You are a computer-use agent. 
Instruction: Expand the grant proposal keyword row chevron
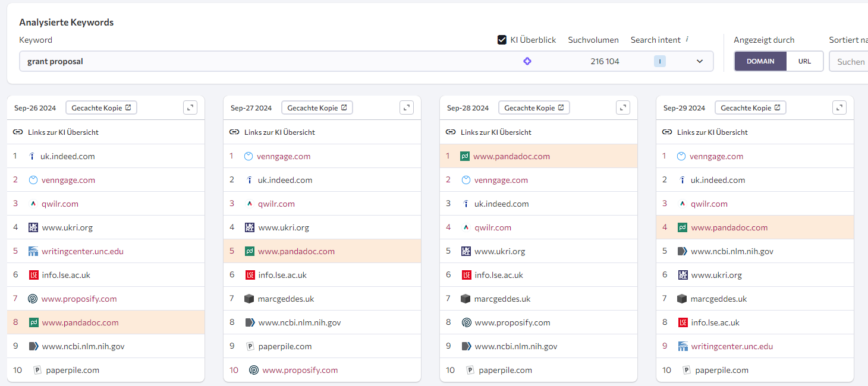(x=700, y=61)
